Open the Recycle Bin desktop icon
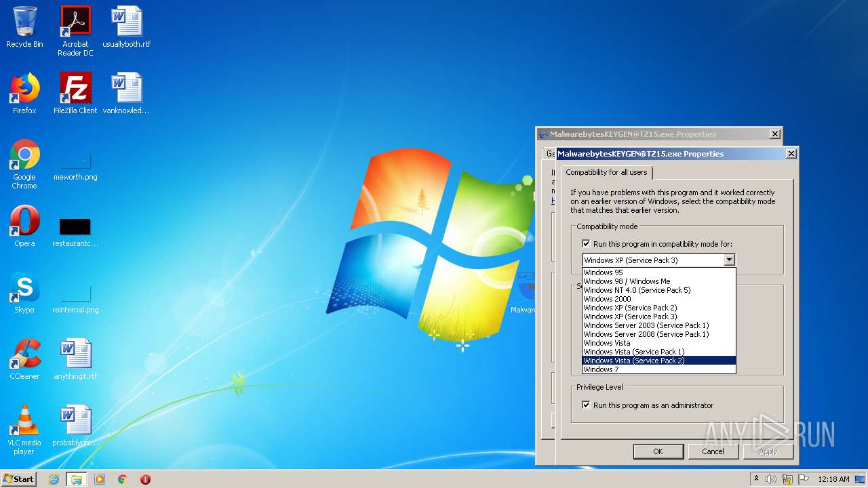This screenshot has height=488, width=868. click(x=24, y=28)
